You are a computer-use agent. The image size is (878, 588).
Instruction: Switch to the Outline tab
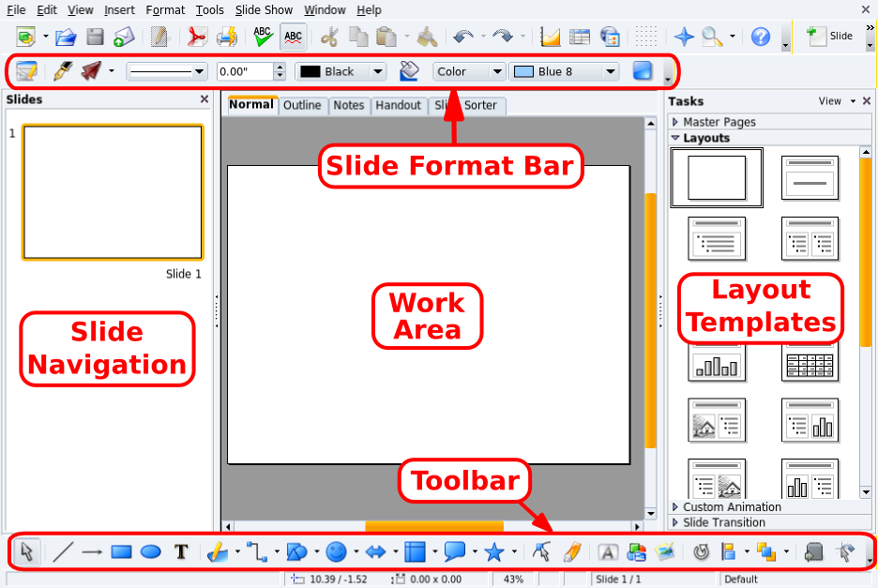tap(302, 105)
